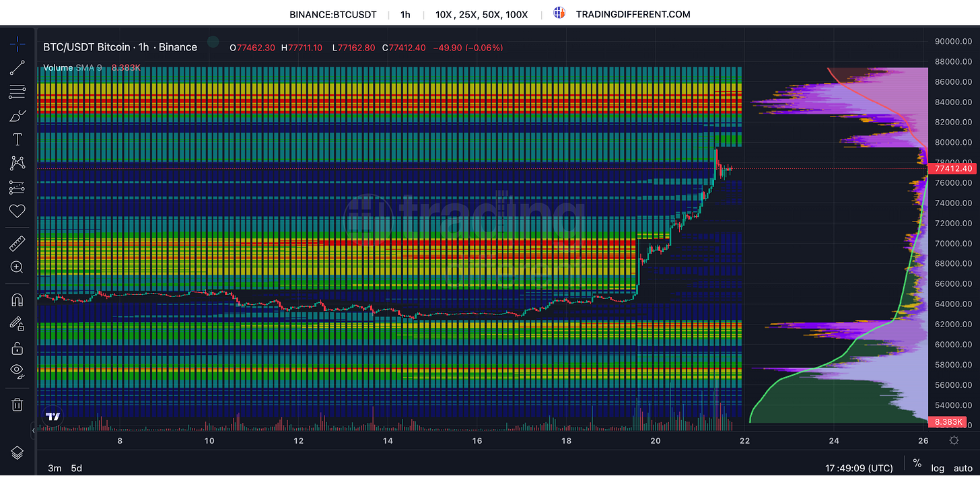Click the C77412.40 close value
980x478 pixels.
coord(404,48)
